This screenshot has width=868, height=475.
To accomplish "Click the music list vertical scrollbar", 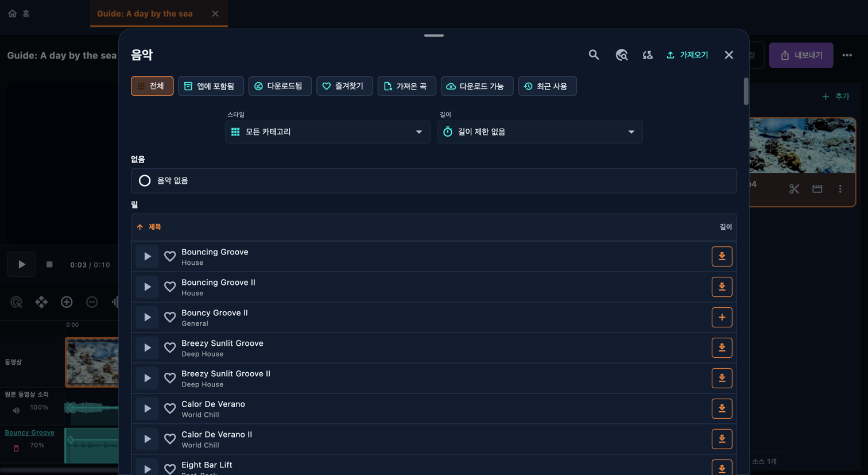I will pyautogui.click(x=746, y=92).
